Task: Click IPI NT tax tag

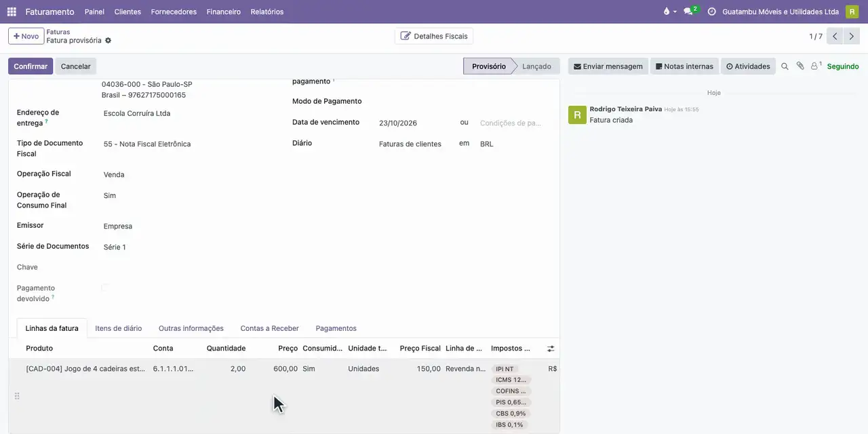Action: point(505,370)
